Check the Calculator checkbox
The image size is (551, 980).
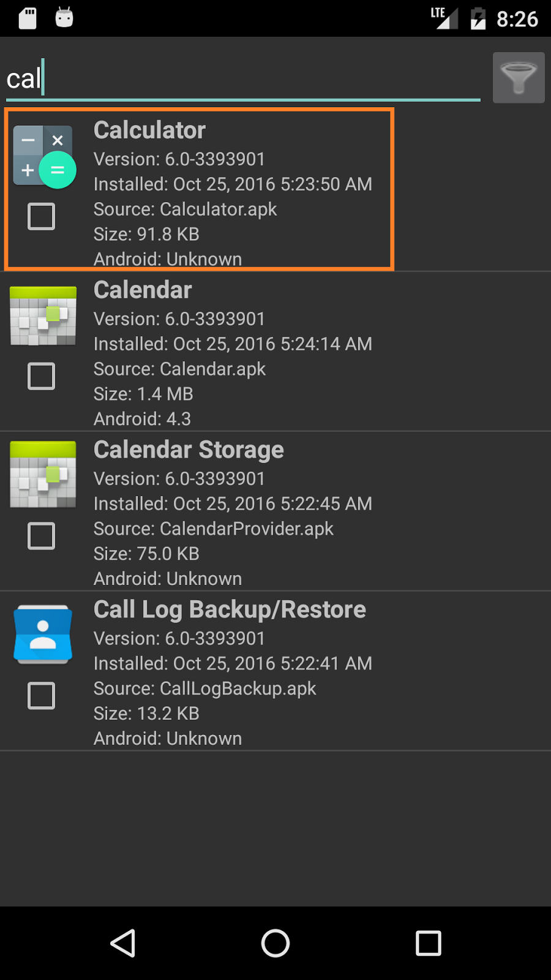click(x=41, y=216)
